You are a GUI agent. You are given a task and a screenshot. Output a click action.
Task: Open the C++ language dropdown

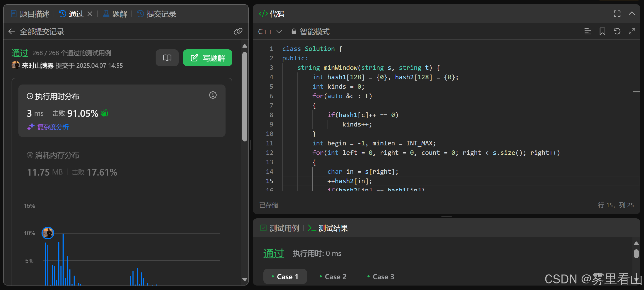click(x=270, y=31)
